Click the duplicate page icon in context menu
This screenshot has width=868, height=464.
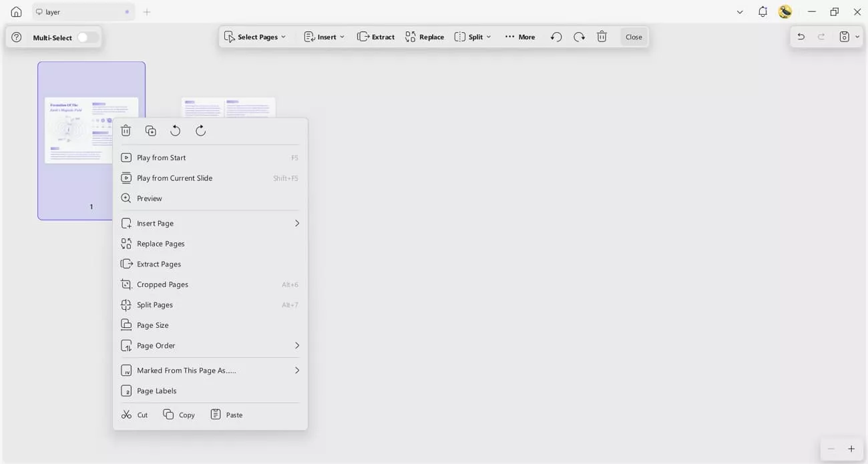click(x=151, y=131)
